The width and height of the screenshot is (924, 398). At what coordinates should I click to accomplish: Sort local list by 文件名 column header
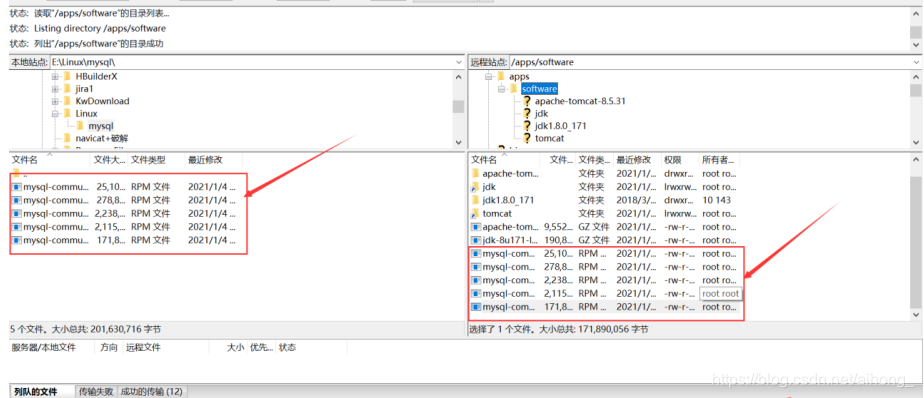pos(50,159)
